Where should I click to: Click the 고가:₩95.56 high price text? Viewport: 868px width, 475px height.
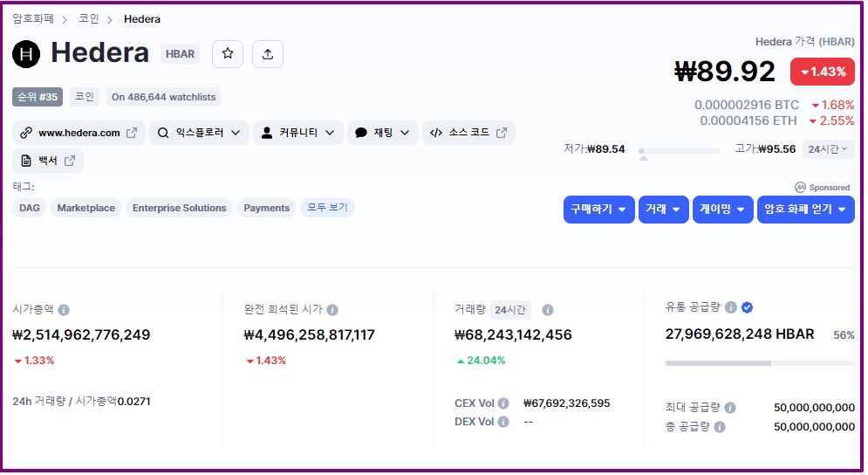[x=765, y=149]
